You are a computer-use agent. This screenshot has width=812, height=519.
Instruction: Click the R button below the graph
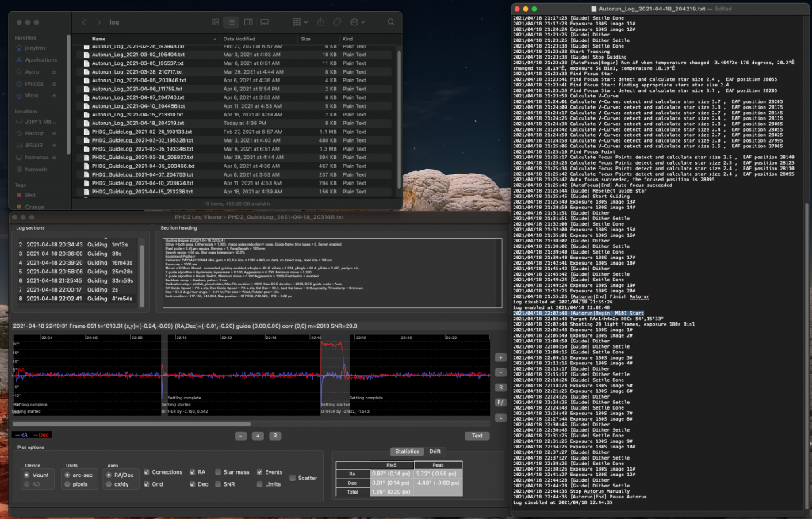[x=275, y=436]
